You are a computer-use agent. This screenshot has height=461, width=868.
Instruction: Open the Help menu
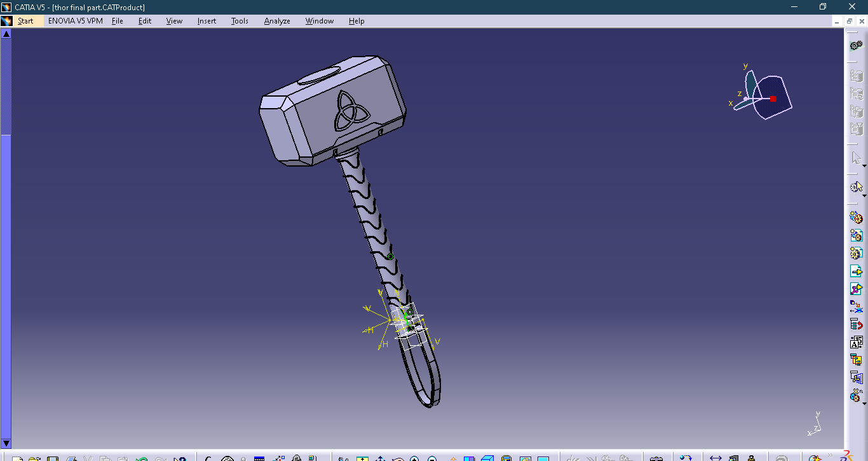coord(356,21)
